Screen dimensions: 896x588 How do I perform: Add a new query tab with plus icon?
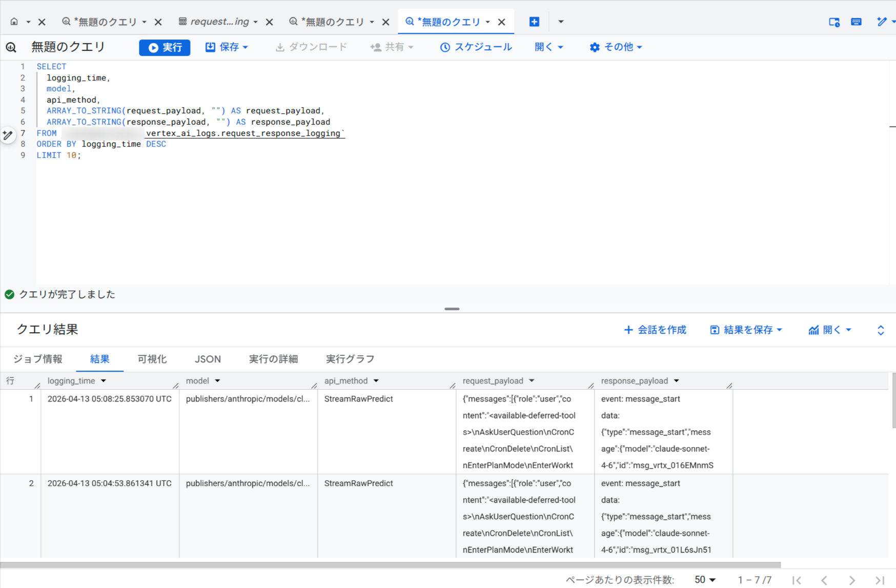pyautogui.click(x=534, y=22)
